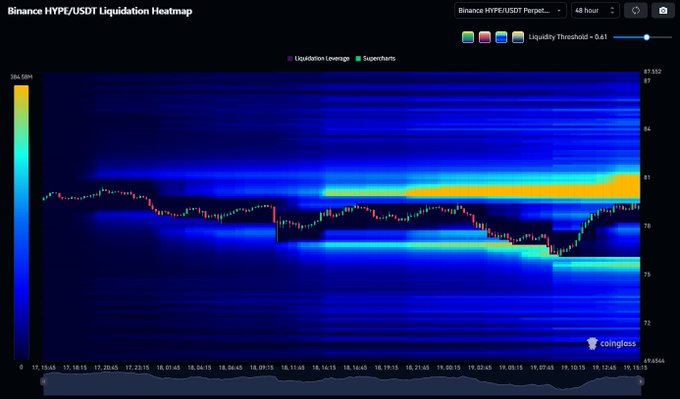The image size is (680, 399).
Task: Click the vertical color scale bar
Action: point(21,222)
